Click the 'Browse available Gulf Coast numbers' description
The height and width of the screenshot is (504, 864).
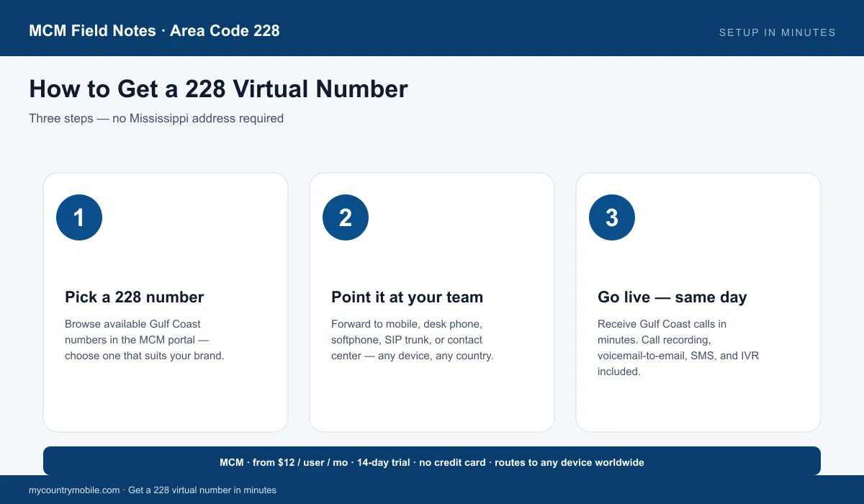145,340
